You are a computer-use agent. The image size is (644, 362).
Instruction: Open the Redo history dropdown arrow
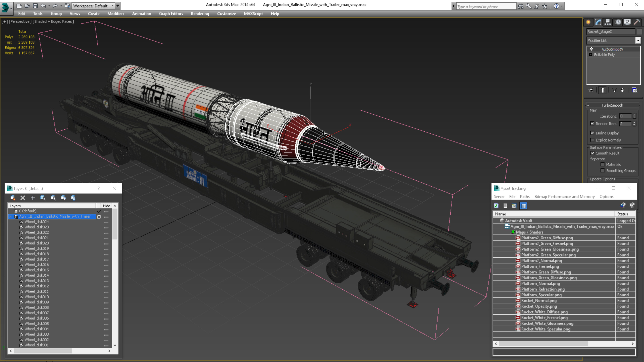point(61,6)
